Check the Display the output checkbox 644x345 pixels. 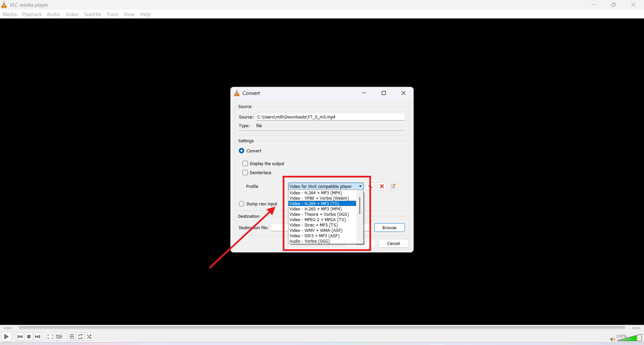pyautogui.click(x=245, y=163)
